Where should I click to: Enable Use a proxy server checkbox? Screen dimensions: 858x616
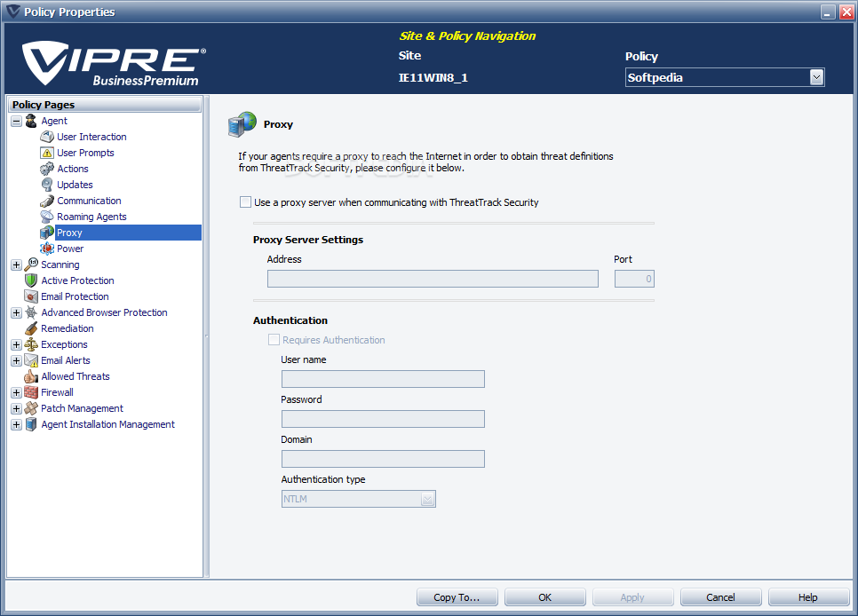[x=246, y=202]
